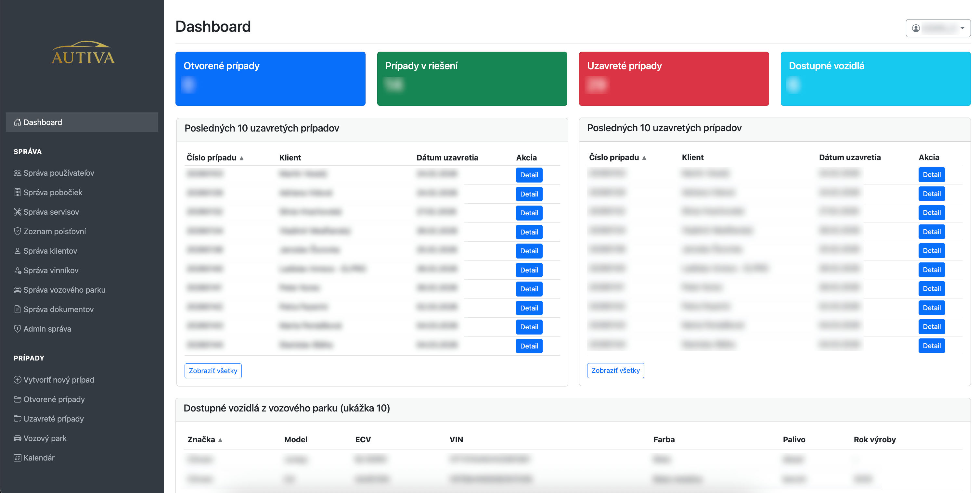Open Správa servisov via its tools icon
The width and height of the screenshot is (980, 493).
(18, 212)
